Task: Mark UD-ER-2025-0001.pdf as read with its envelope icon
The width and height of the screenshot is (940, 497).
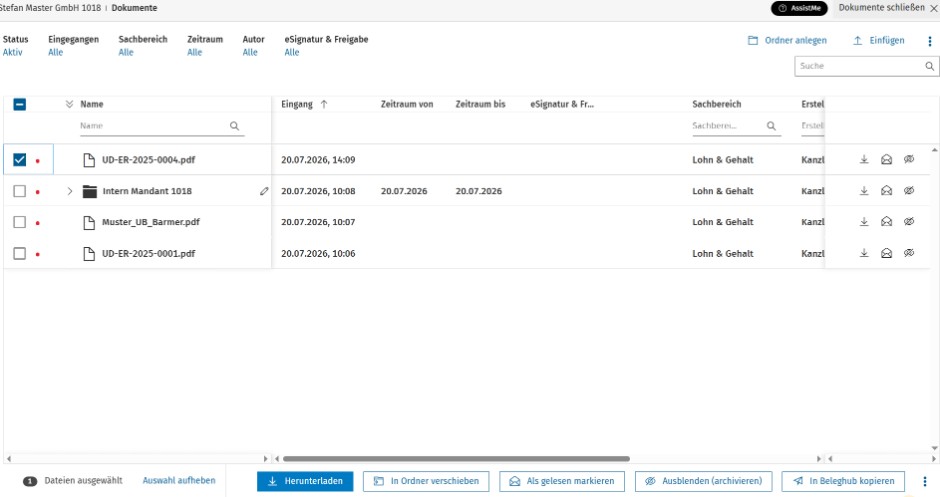Action: click(x=886, y=253)
